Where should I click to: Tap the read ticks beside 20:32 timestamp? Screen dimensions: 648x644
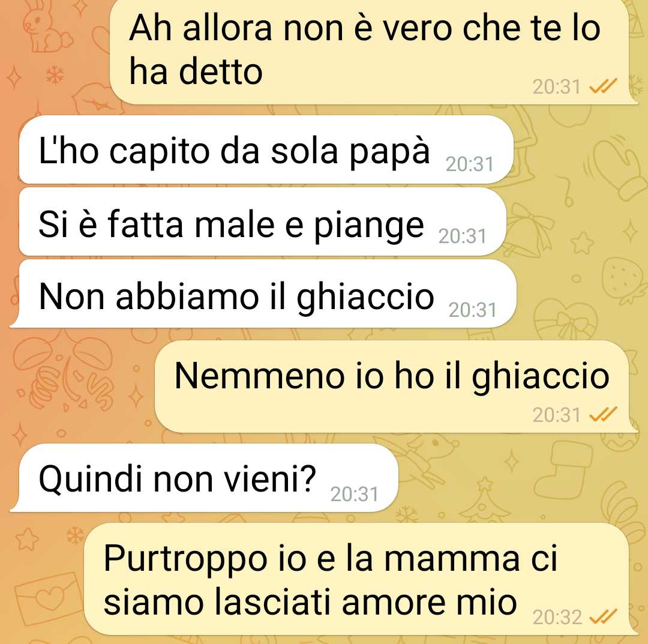603,617
